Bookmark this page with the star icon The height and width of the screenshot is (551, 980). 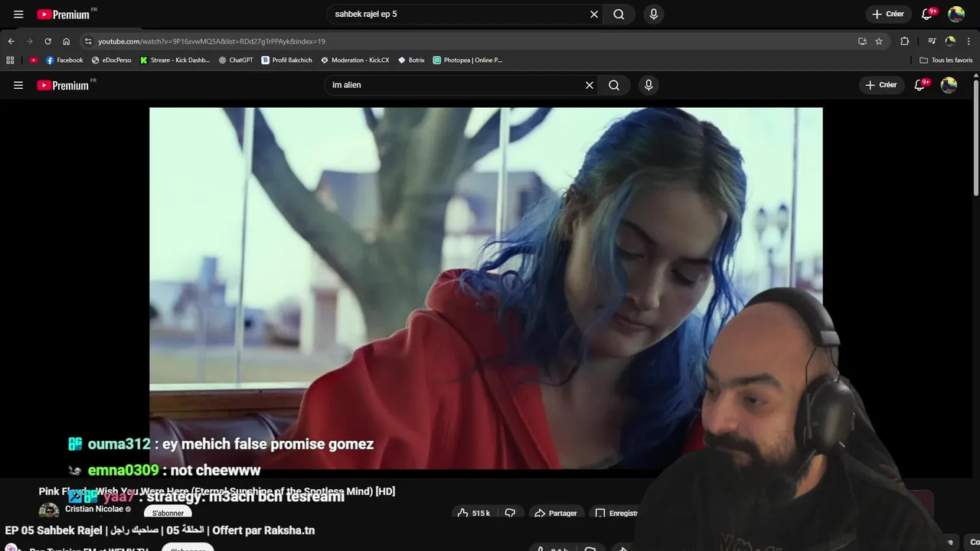[x=879, y=41]
